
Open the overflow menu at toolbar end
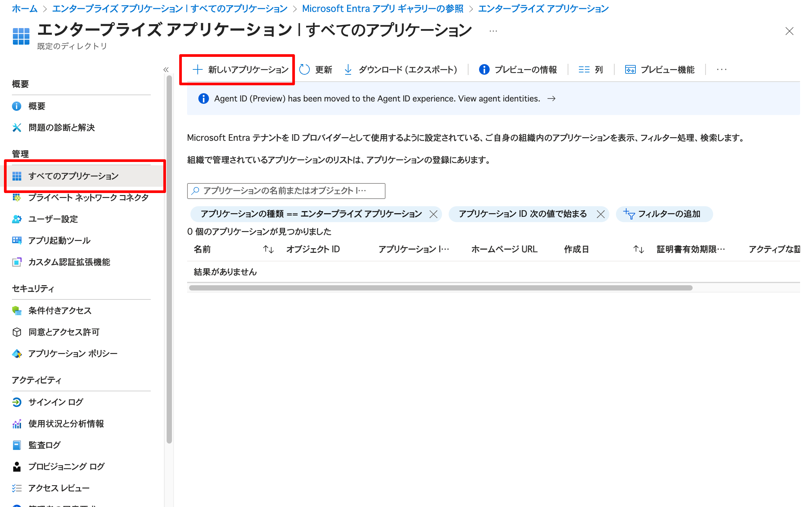[x=721, y=69]
